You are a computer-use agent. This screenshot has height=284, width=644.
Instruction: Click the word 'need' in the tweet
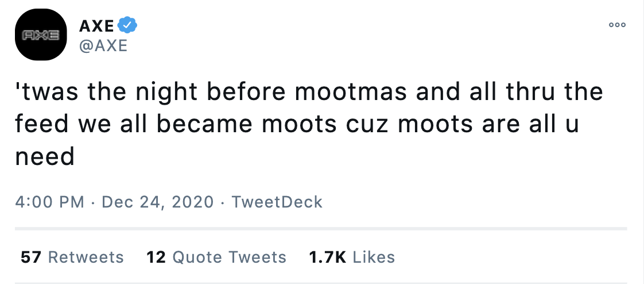[45, 156]
